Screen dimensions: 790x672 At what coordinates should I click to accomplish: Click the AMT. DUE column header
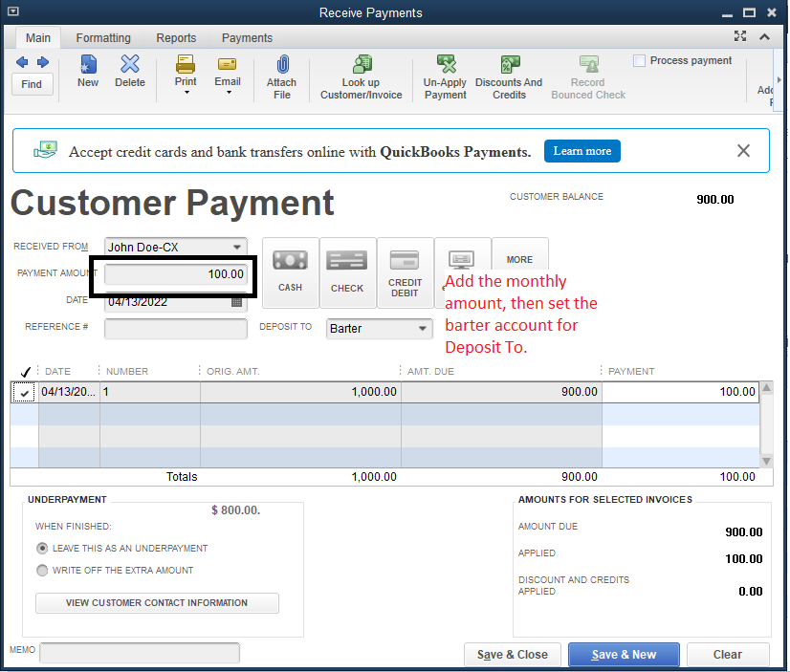[430, 372]
